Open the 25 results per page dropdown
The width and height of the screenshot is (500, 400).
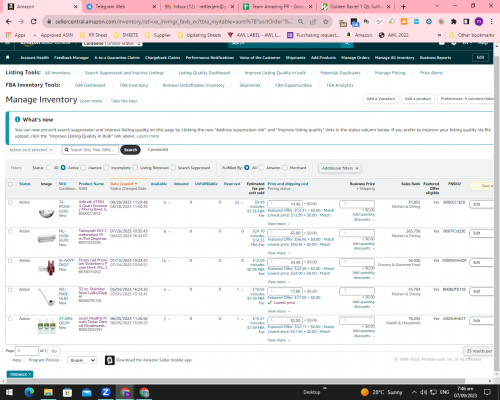point(478,351)
